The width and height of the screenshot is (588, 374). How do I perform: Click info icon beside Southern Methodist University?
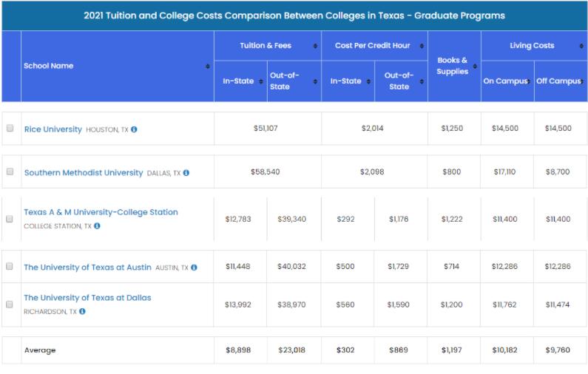tap(186, 173)
